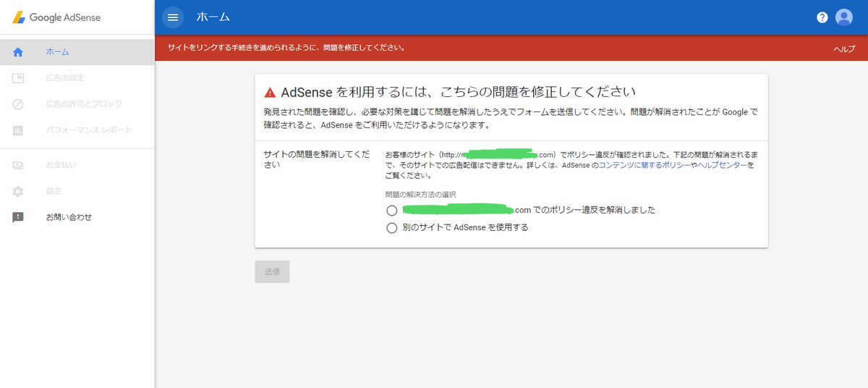The width and height of the screenshot is (868, 388).
Task: Click サイトの問題を解消してください label
Action: tap(318, 160)
